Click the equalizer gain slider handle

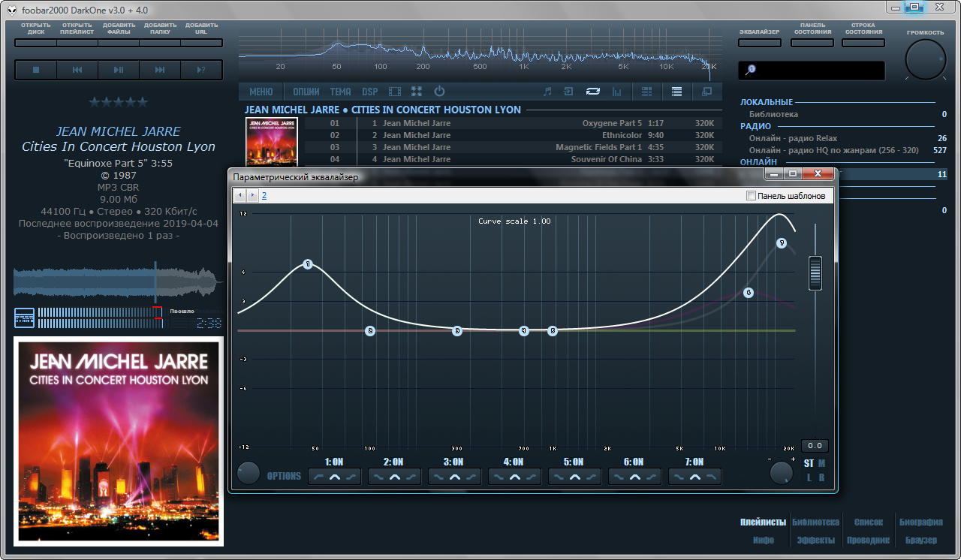(x=815, y=273)
